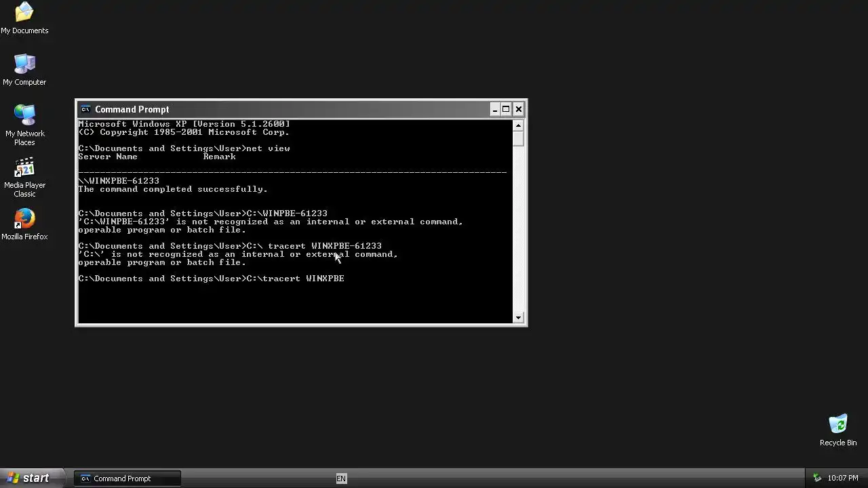Select the My Computer desktop icon
This screenshot has width=868, height=488.
click(x=24, y=70)
